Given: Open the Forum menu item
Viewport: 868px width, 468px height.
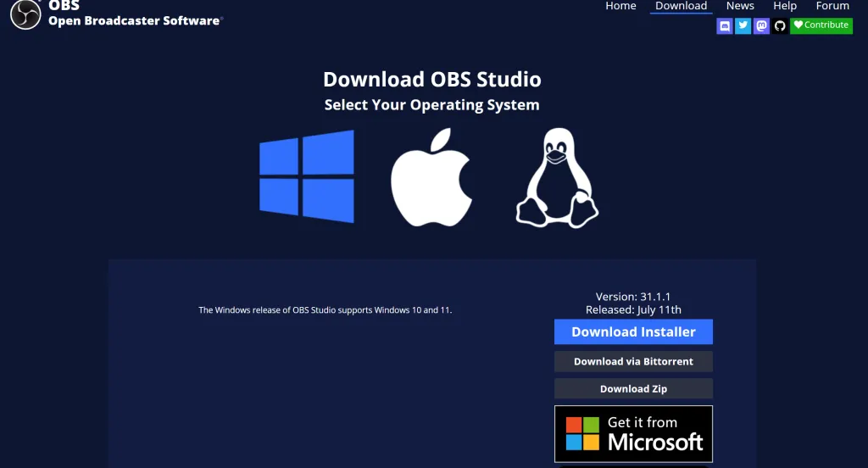Looking at the screenshot, I should coord(832,6).
